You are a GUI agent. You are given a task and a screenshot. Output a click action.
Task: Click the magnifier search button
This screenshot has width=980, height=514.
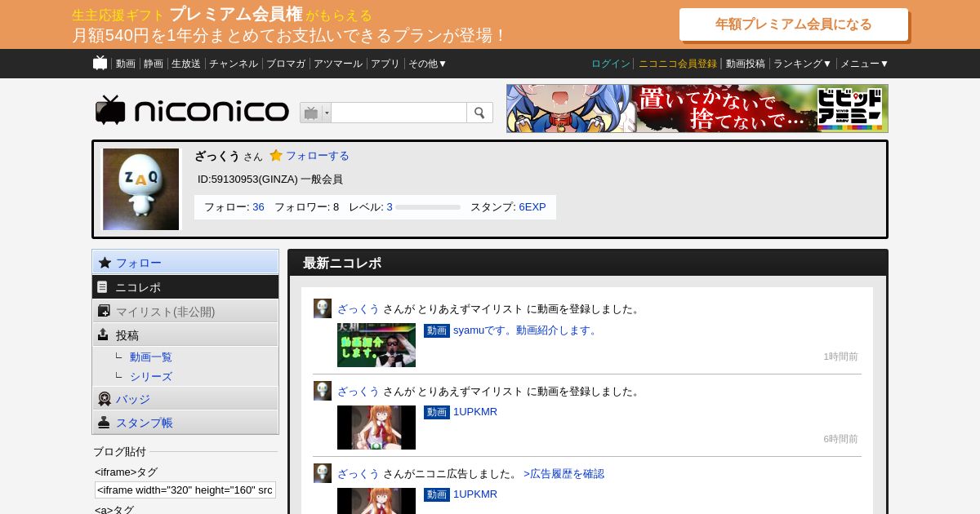coord(479,113)
